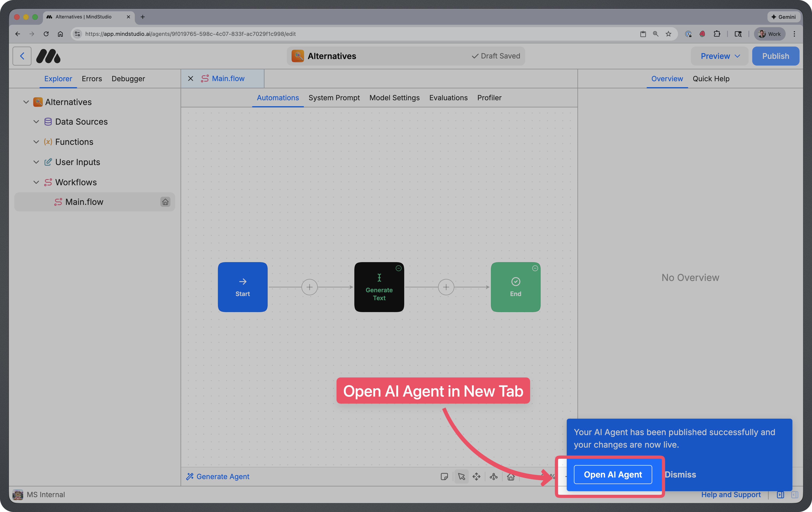Click the MindStudio logo in the top left

(48, 56)
